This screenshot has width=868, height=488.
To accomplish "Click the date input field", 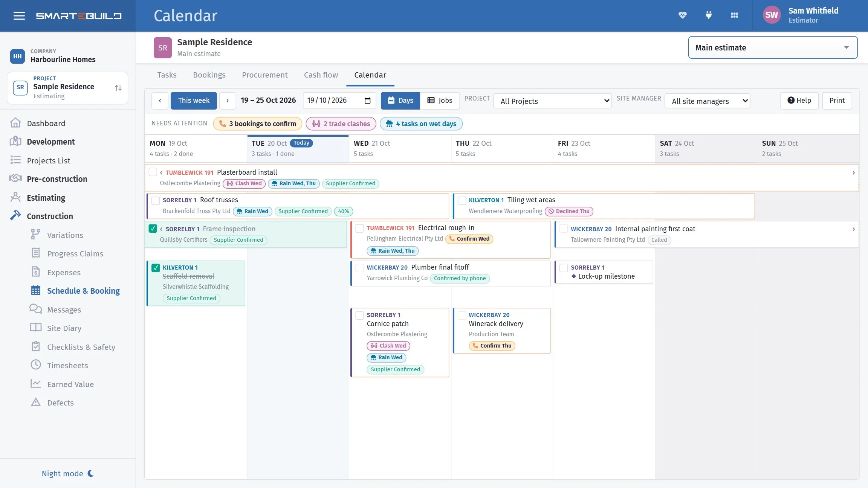I will pos(339,101).
